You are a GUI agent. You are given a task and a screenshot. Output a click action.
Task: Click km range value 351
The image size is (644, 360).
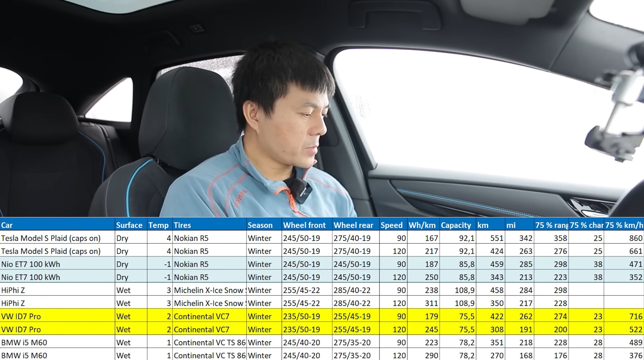(x=497, y=343)
